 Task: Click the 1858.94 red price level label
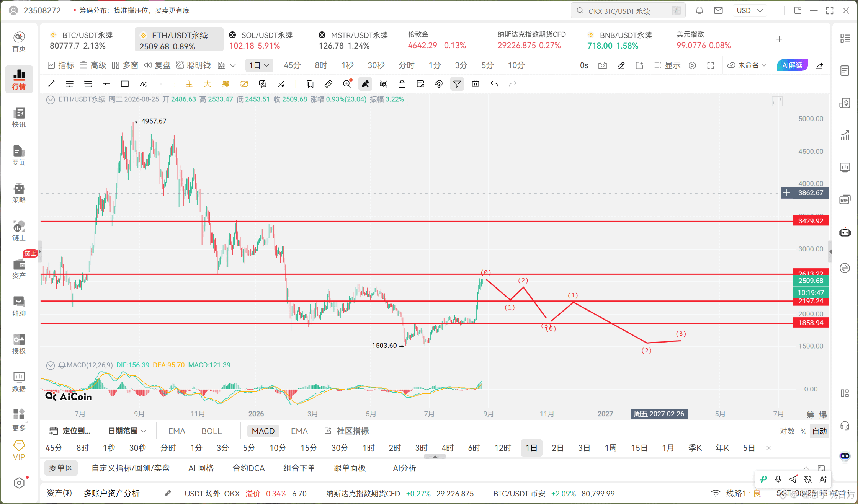(x=811, y=323)
